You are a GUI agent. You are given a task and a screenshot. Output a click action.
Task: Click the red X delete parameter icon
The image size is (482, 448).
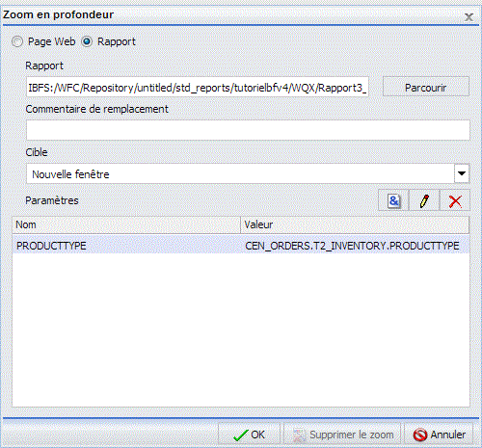pos(455,200)
